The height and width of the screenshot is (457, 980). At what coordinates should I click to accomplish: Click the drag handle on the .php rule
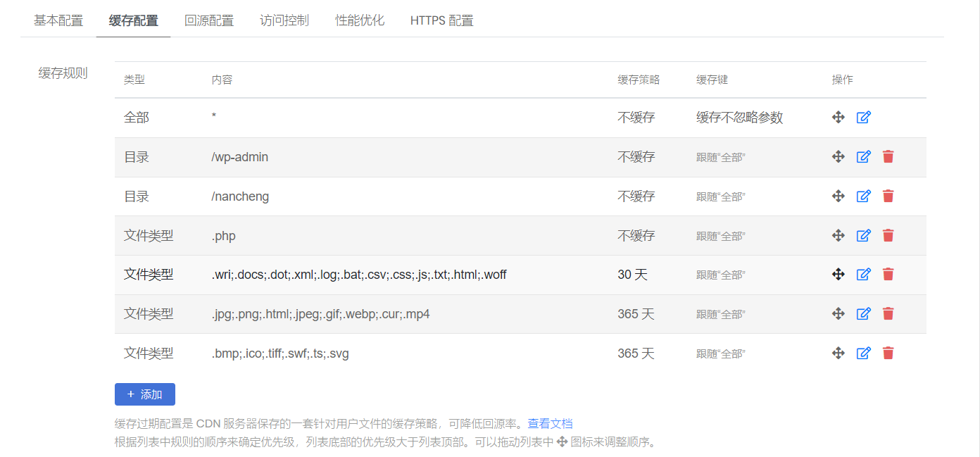pyautogui.click(x=838, y=235)
